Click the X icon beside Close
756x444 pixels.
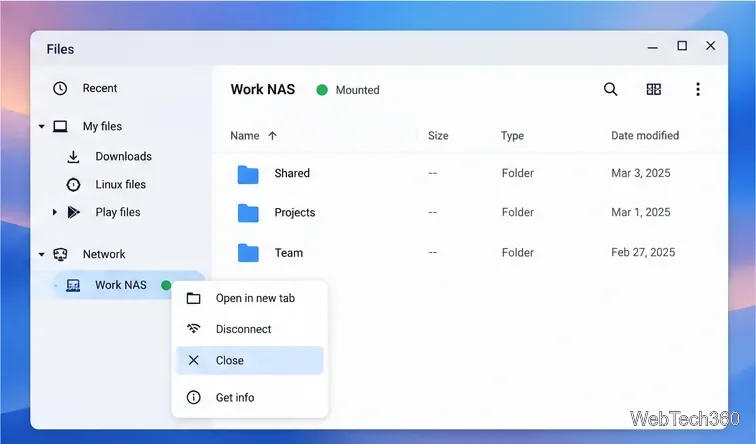[x=193, y=360]
